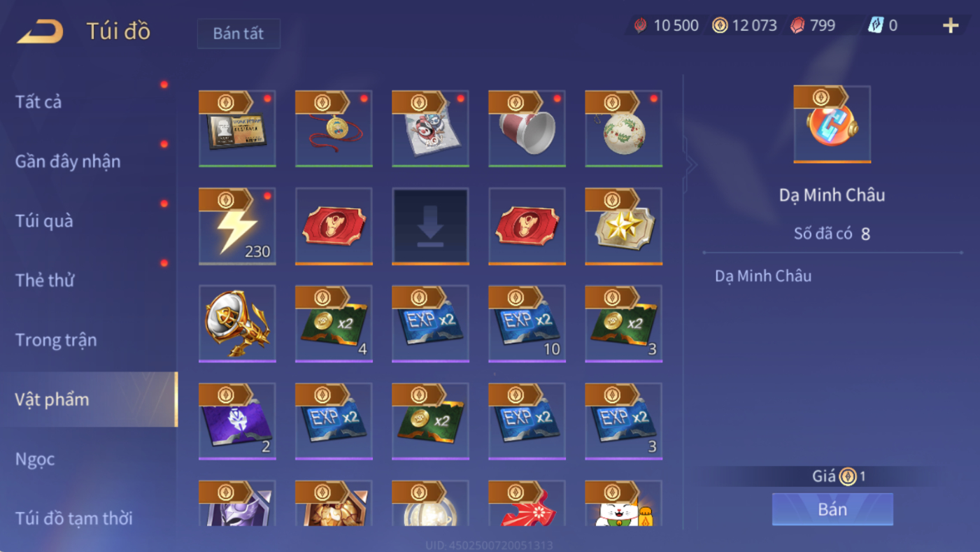Viewport: 980px width, 552px height.
Task: Select the lucky cat item
Action: click(x=623, y=504)
